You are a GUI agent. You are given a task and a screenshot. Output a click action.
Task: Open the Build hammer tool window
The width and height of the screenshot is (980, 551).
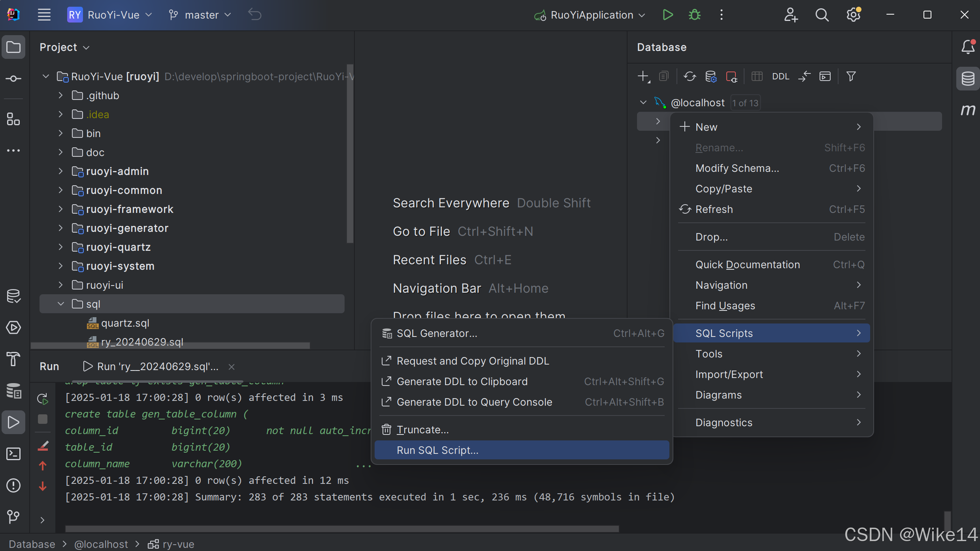pos(13,359)
